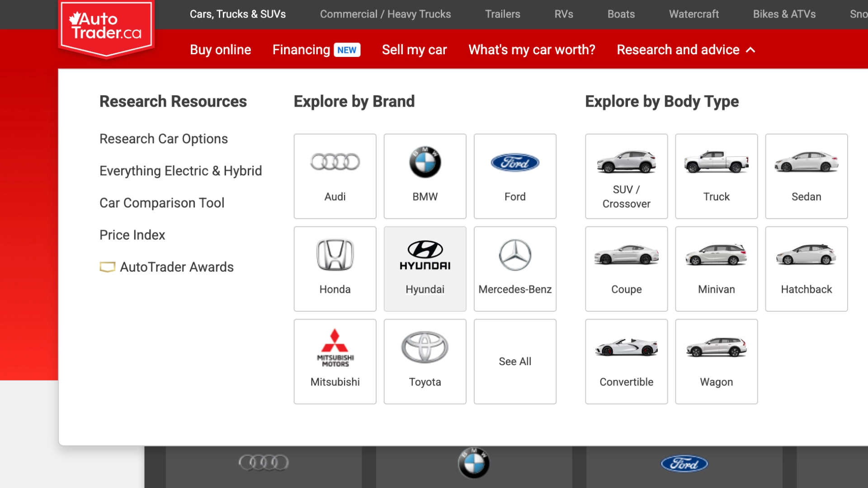Click See All brands
The image size is (868, 488).
click(515, 361)
